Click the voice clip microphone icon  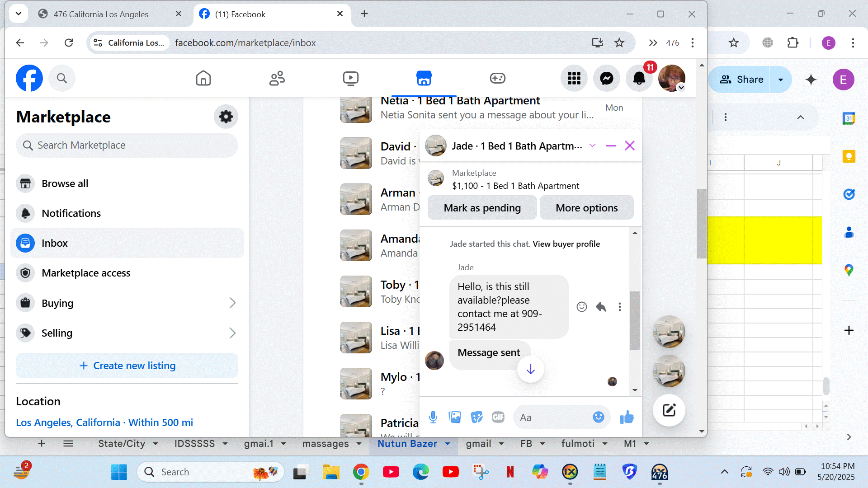click(433, 417)
